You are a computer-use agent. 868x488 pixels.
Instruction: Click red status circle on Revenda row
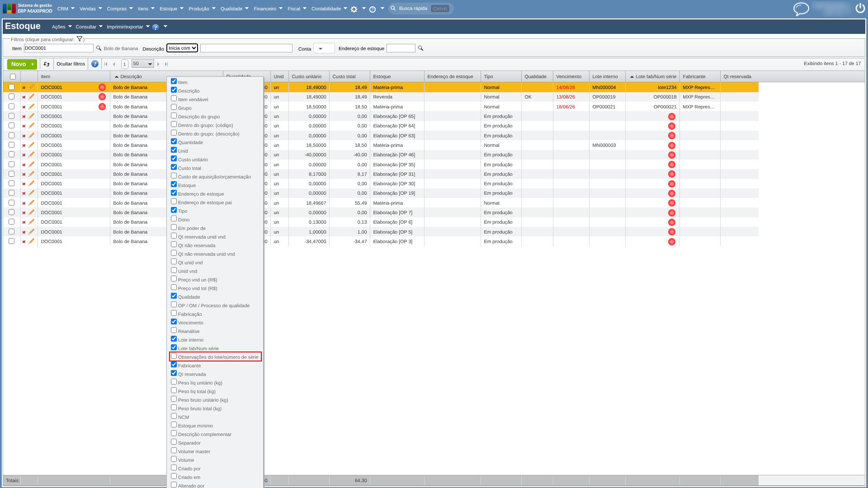[102, 97]
